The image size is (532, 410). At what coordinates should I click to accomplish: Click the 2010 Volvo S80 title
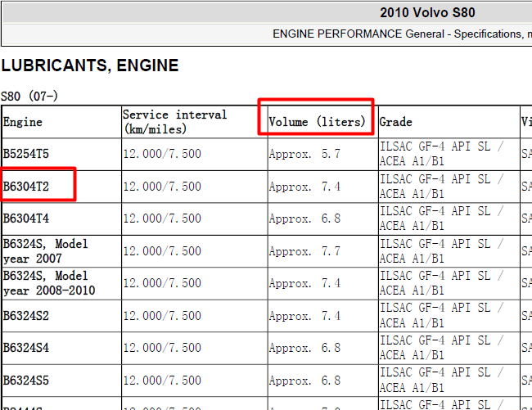(x=427, y=13)
